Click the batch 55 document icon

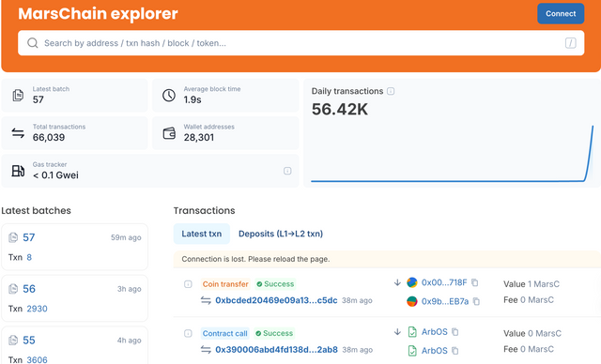tap(13, 341)
